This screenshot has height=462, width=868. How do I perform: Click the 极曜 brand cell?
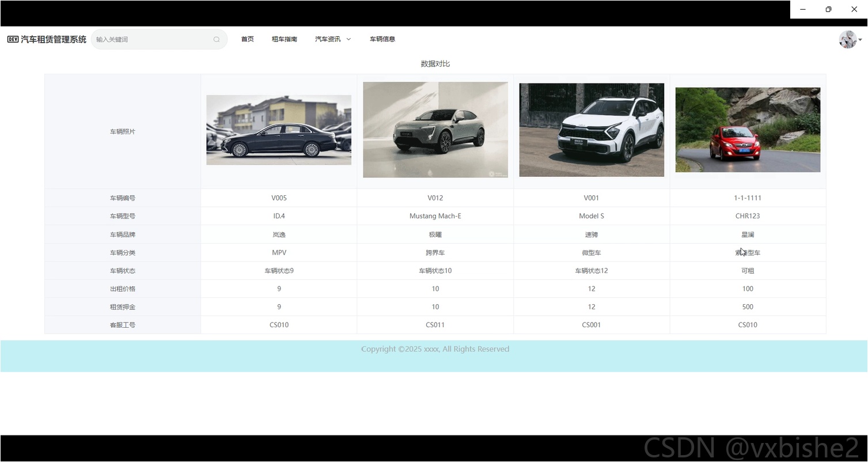[435, 235]
